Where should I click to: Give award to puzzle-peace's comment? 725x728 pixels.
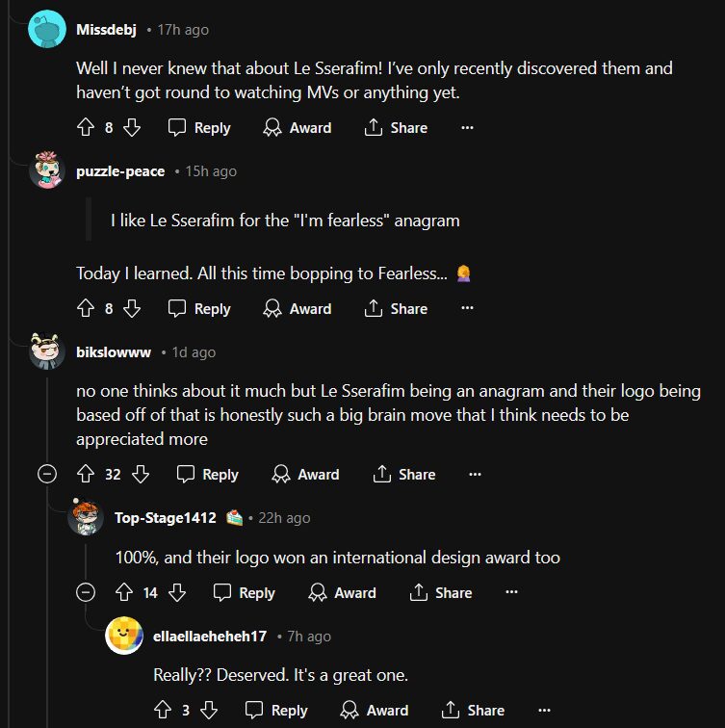[298, 308]
